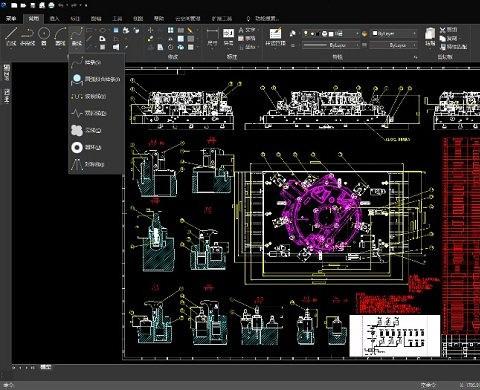The image size is (480, 390).
Task: Toggle the layer freeze sun icon
Action: pyautogui.click(x=312, y=34)
